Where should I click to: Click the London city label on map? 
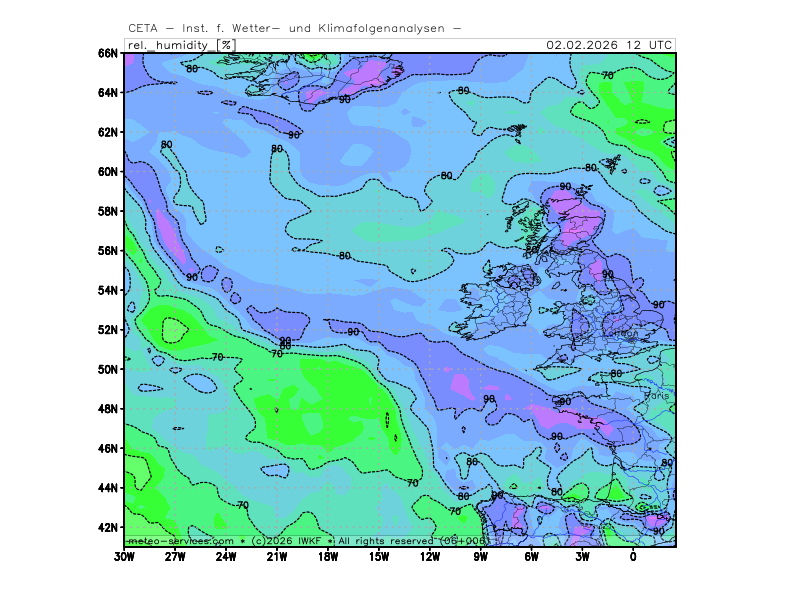(x=624, y=334)
